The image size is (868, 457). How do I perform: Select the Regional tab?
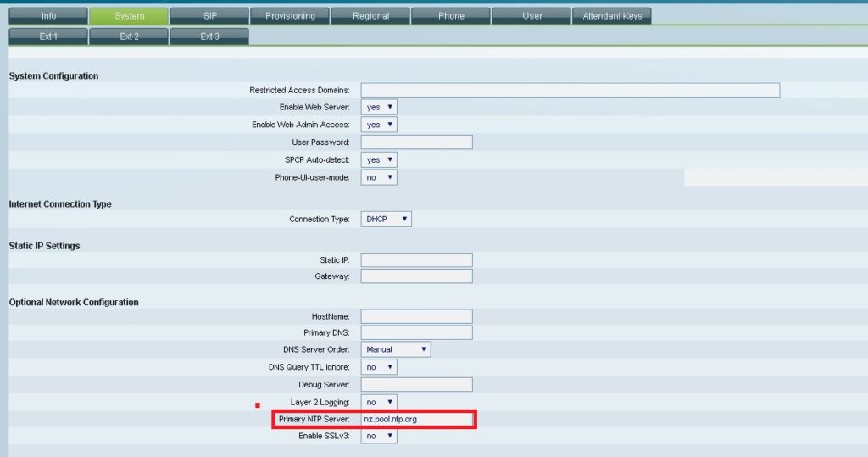coord(370,16)
